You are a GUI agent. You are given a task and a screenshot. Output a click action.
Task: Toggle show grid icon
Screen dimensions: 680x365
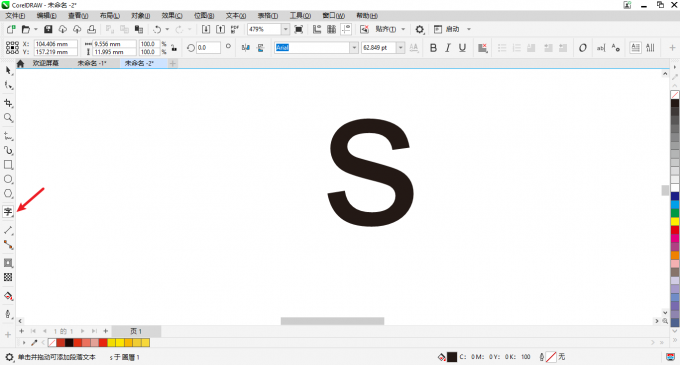(331, 29)
